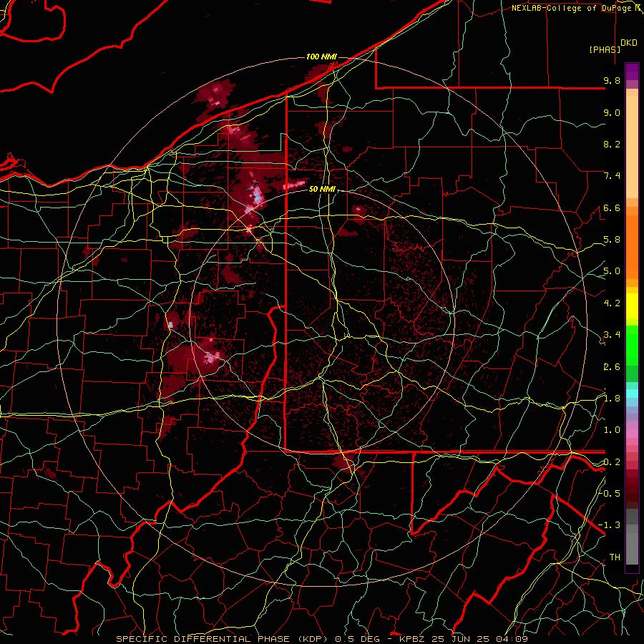Click the TH threshold label

pos(615,557)
